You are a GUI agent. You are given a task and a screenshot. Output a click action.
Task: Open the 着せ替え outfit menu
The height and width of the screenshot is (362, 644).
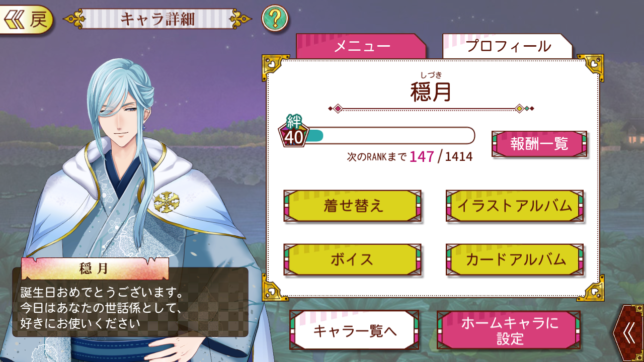[x=352, y=206]
